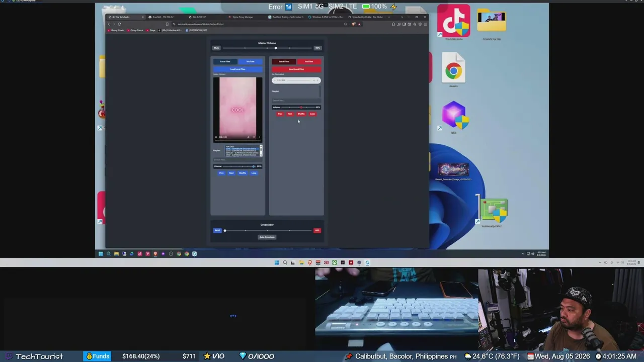Switch to RustDesk Pricing browser tab

click(286, 17)
